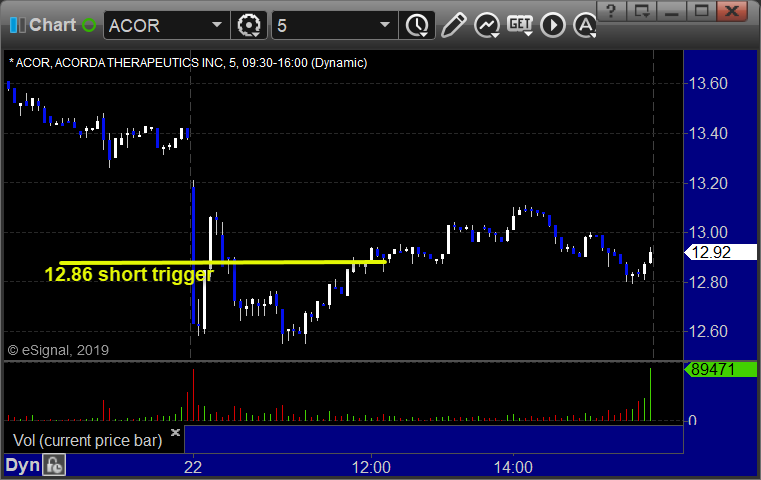Click the 13.20 price axis label
Image resolution: width=761 pixels, height=480 pixels.
pos(708,183)
